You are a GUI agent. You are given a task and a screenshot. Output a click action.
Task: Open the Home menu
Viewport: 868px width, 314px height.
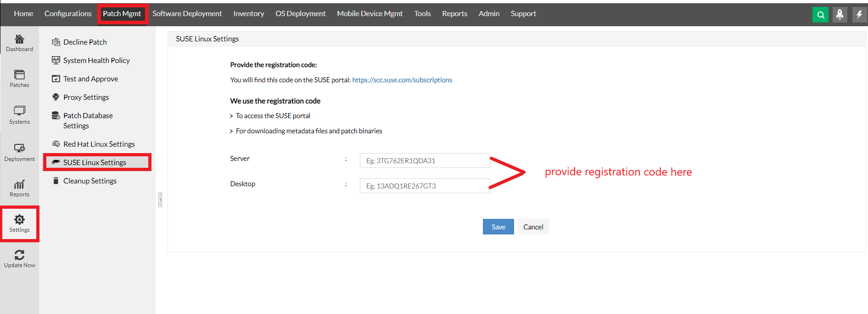23,14
